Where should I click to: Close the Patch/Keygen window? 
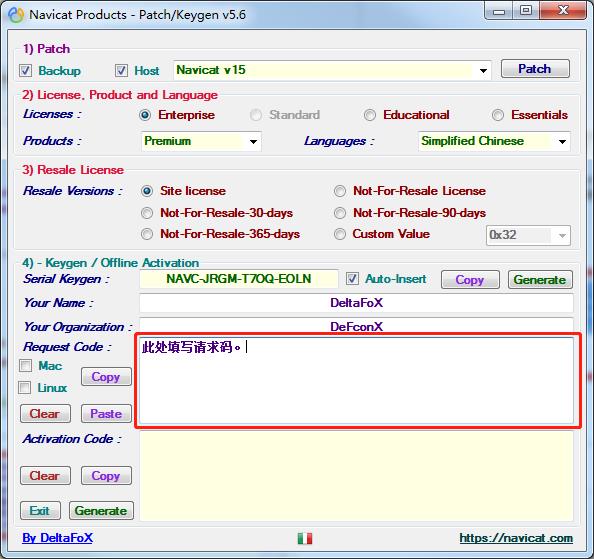pos(563,11)
